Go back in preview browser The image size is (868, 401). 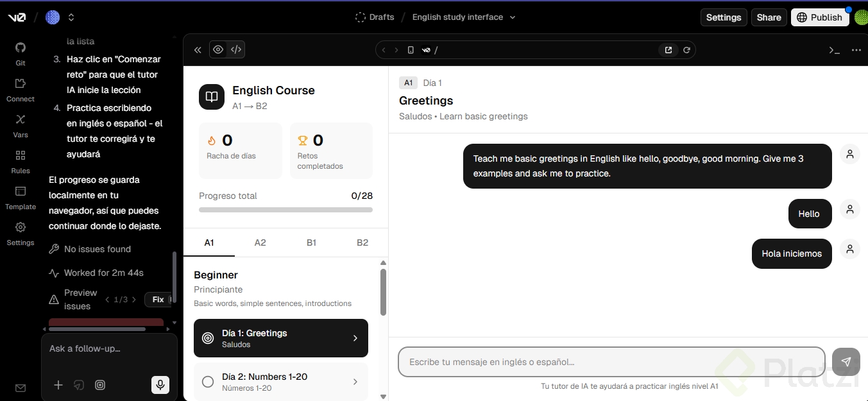click(x=384, y=50)
